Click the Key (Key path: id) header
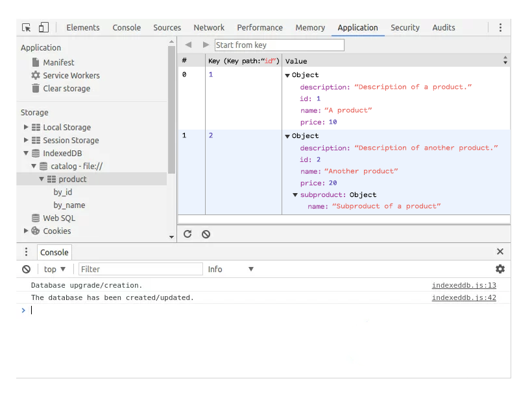Viewport: 532px width, 405px height. click(x=243, y=61)
